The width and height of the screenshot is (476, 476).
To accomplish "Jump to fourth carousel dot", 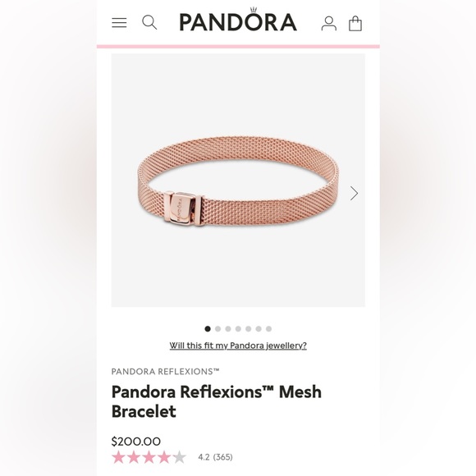I will tap(238, 329).
